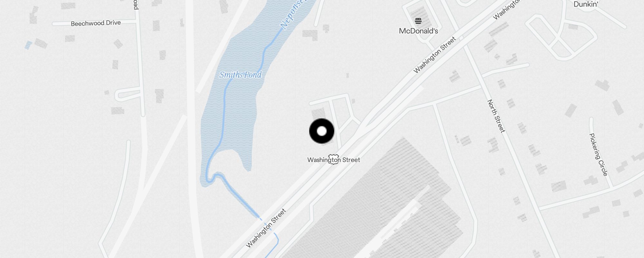Select the Beechwood Drive street label

96,23
